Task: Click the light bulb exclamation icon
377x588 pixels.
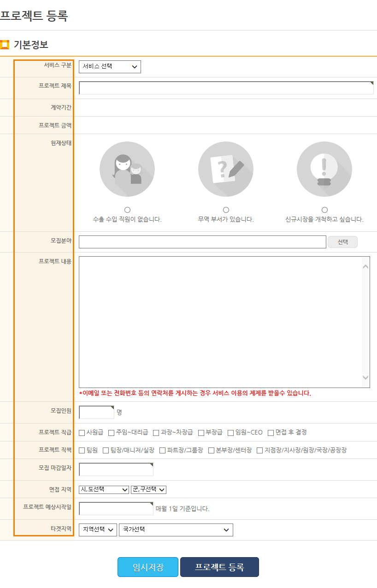Action: click(x=324, y=169)
